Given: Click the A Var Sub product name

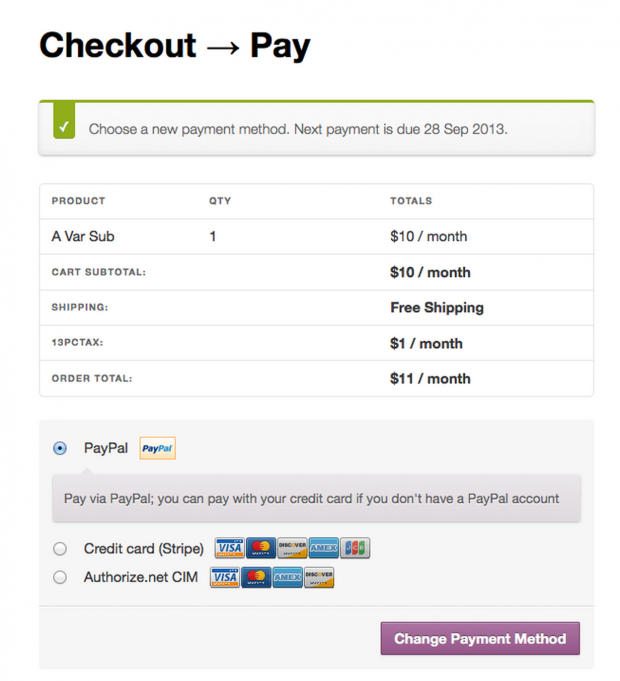Looking at the screenshot, I should (83, 236).
